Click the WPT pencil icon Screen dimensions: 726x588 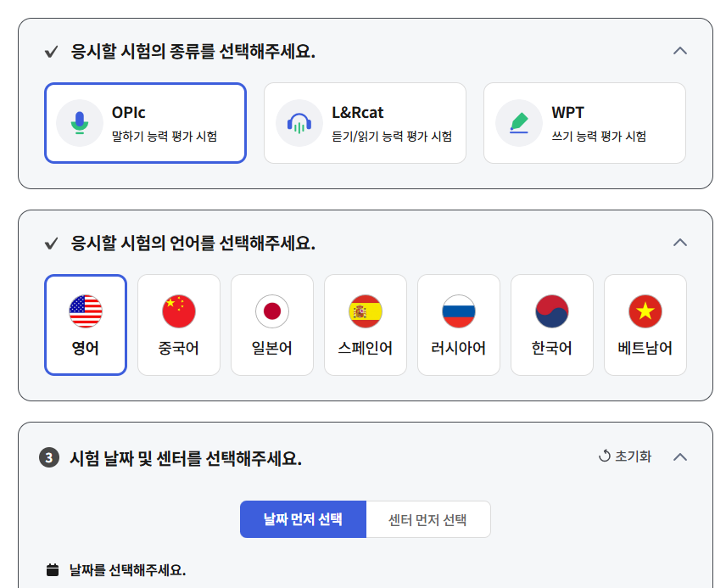(519, 123)
